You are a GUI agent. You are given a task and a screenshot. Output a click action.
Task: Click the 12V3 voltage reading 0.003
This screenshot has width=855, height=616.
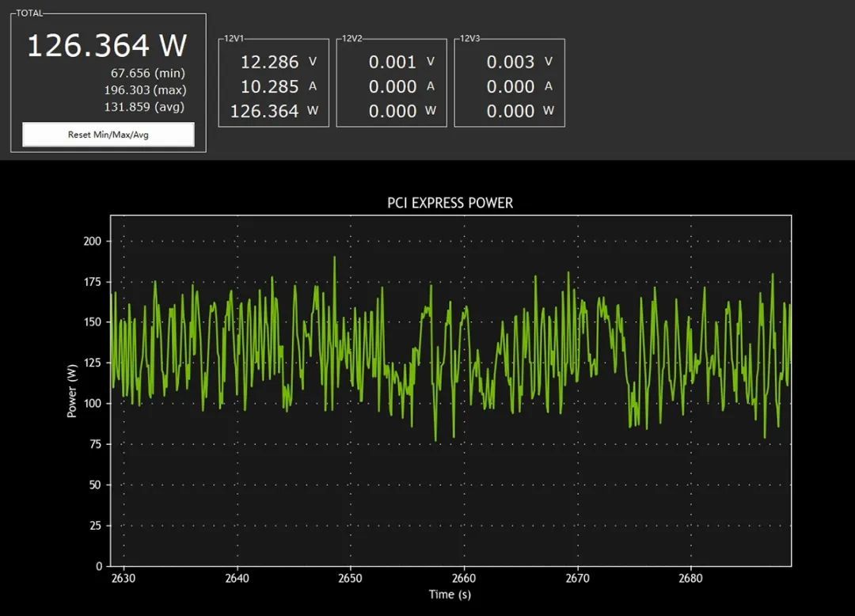click(511, 62)
